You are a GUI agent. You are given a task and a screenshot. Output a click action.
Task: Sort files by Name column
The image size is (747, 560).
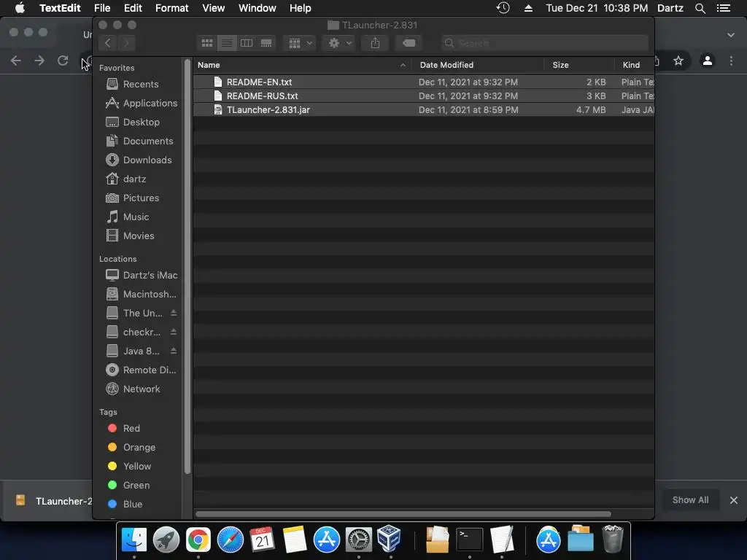(303, 65)
